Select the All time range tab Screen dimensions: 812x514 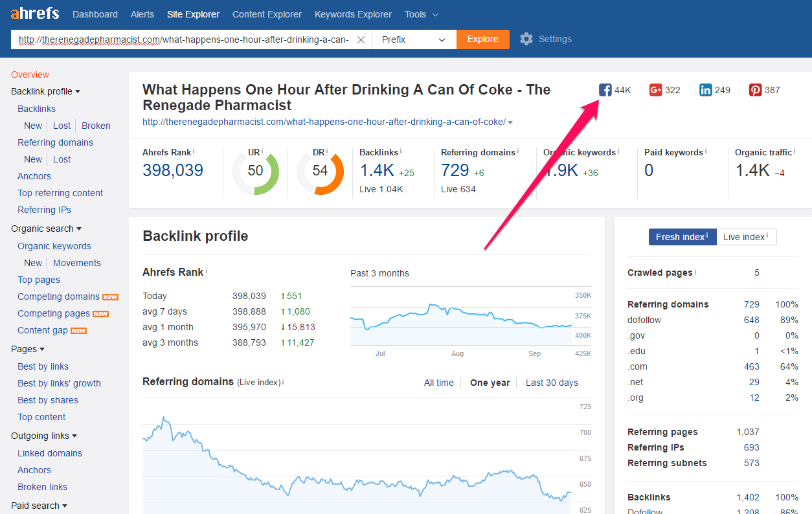tap(439, 383)
